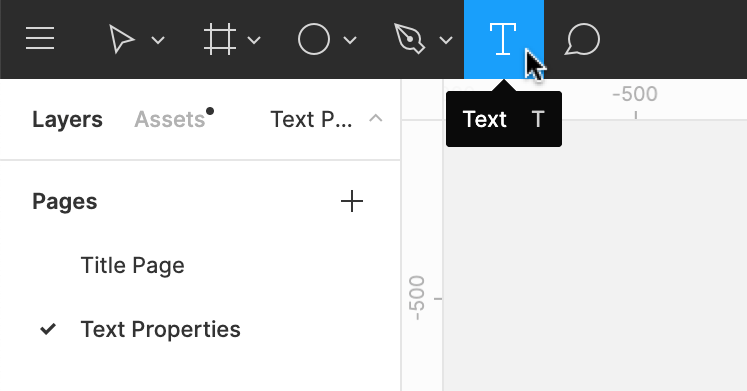Select the Comment tool

click(x=582, y=40)
